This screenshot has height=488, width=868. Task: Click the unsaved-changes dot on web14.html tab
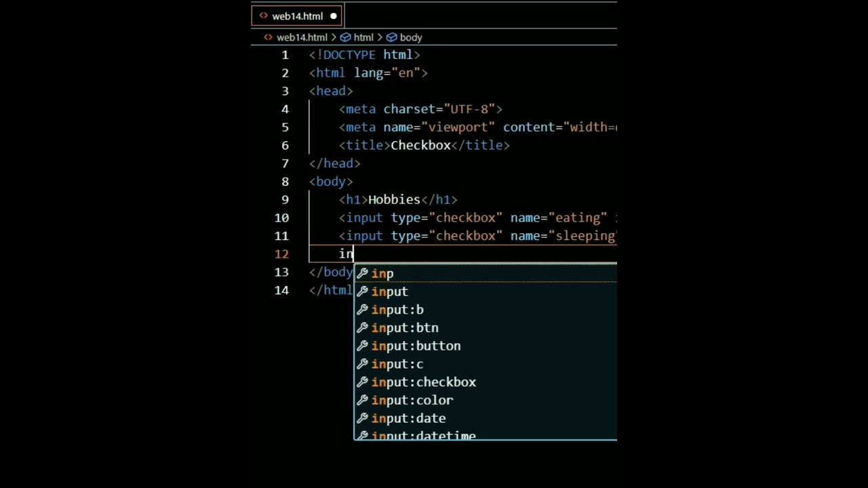click(x=334, y=16)
